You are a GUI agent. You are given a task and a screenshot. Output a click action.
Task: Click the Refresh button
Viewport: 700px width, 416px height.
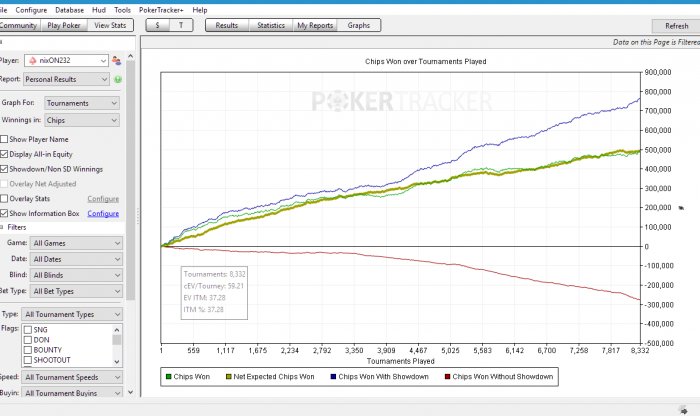tap(676, 26)
